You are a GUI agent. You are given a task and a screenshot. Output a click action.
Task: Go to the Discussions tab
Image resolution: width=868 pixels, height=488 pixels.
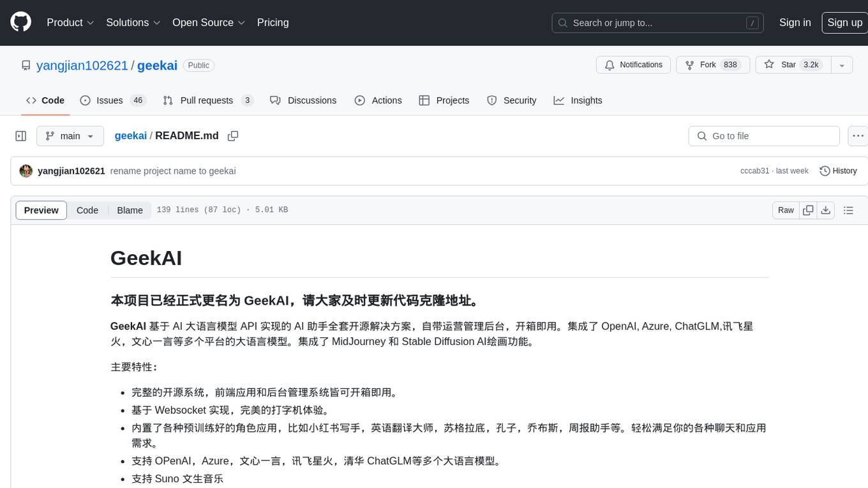pos(303,100)
